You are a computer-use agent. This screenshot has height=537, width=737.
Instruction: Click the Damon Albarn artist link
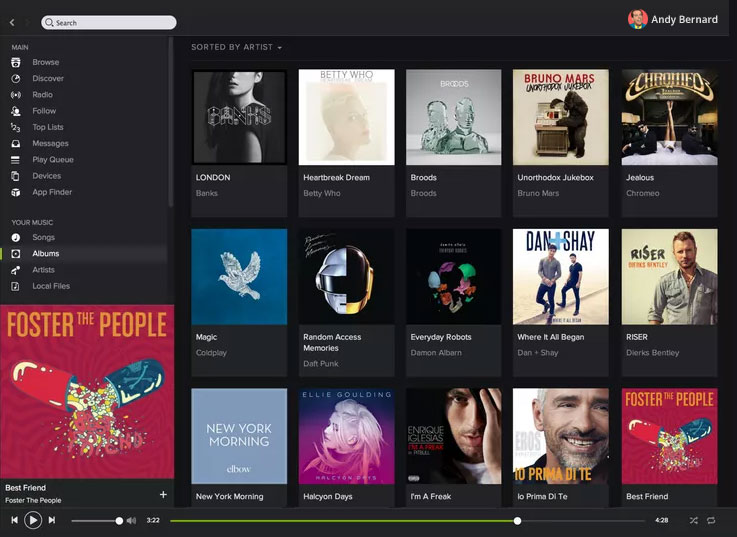[436, 353]
